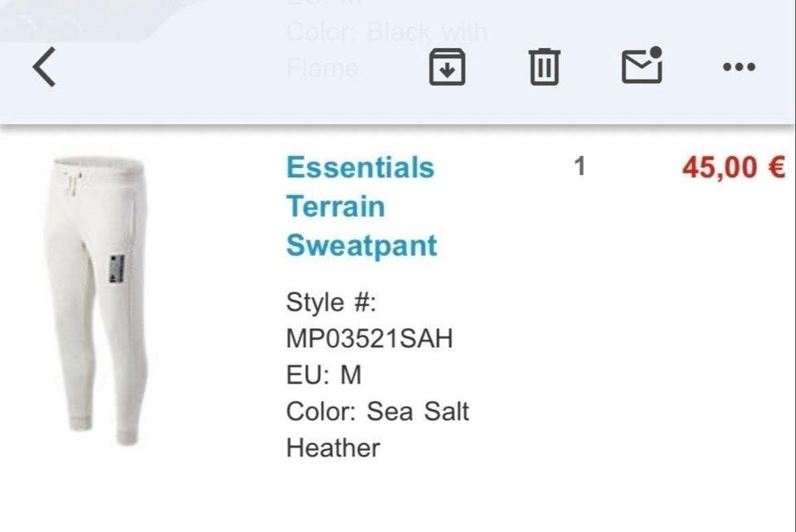Open the Essentials Terrain Sweatpant product link
The width and height of the screenshot is (796, 532).
361,206
